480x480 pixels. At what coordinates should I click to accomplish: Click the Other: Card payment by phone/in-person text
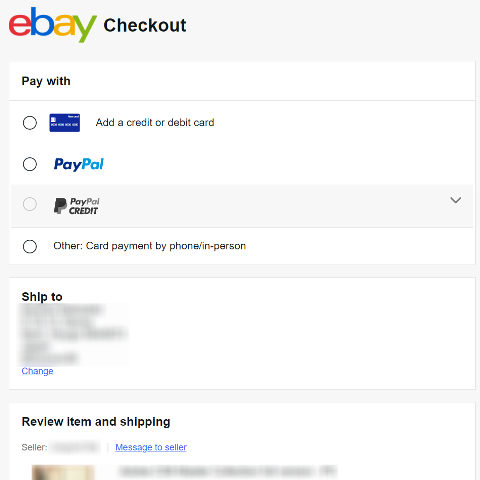point(150,246)
